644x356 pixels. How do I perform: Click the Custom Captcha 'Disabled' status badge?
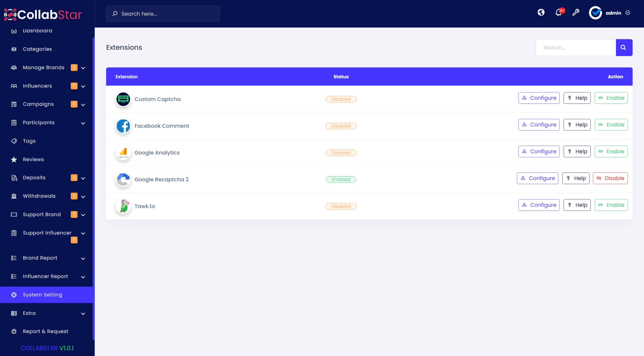341,99
